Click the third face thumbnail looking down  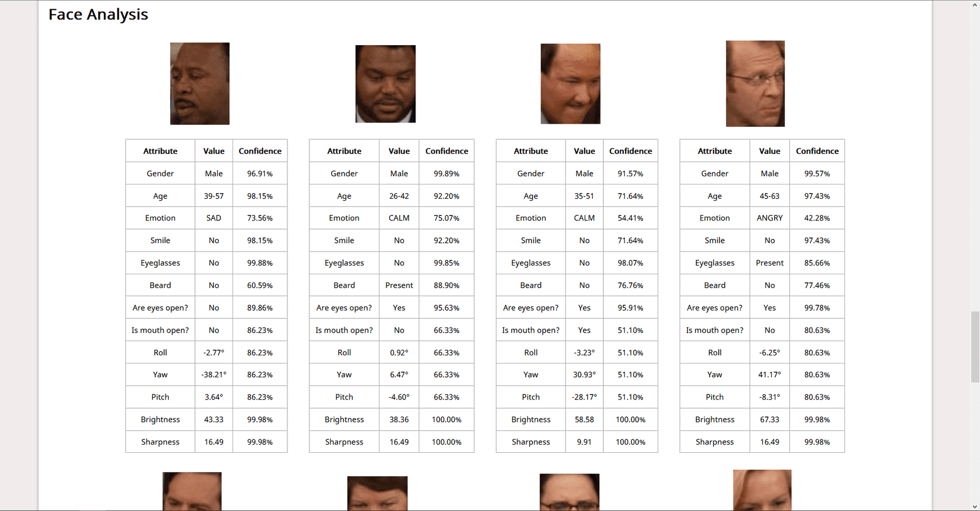tap(571, 84)
